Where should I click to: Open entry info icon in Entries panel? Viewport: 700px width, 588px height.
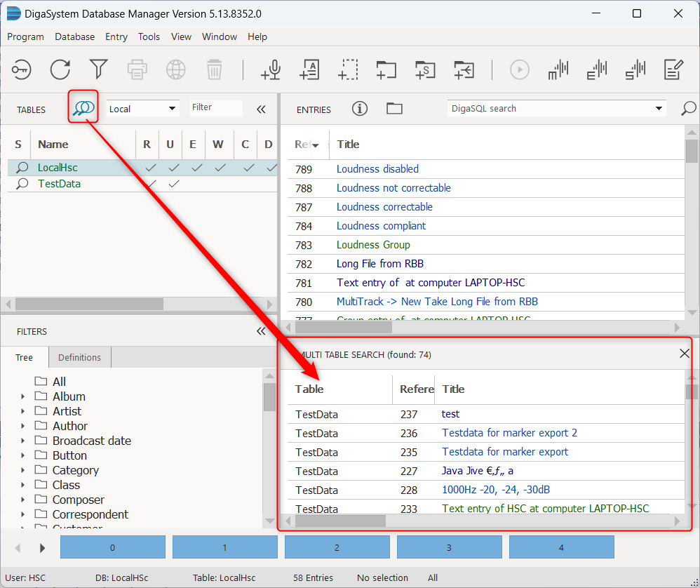[x=360, y=109]
